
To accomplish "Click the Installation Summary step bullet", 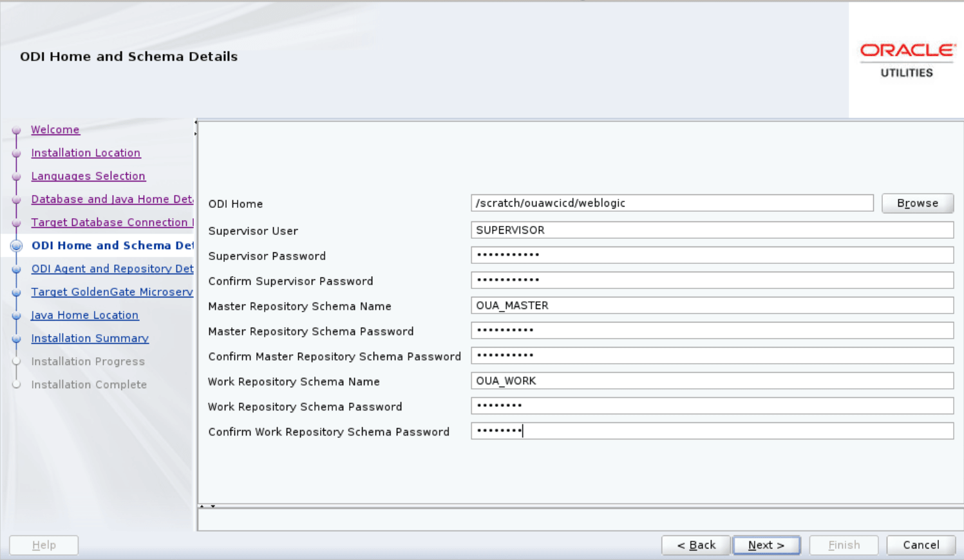I will coord(17,339).
